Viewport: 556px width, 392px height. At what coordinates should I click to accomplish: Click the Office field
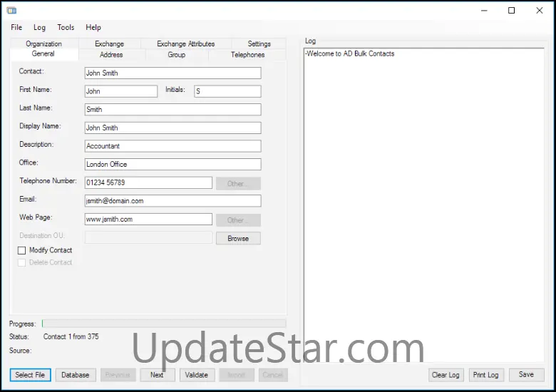coord(173,164)
